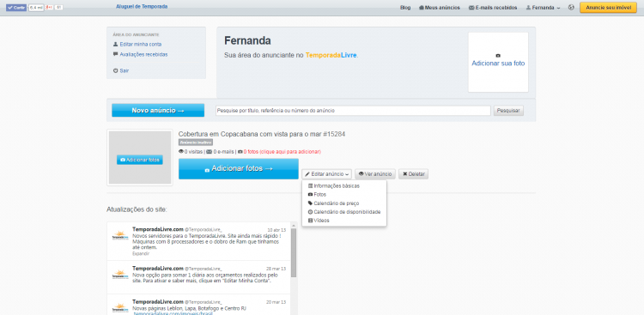Click the TemporadaLivre avatar on 10 abr tweet
This screenshot has height=315, width=644.
coord(121,236)
